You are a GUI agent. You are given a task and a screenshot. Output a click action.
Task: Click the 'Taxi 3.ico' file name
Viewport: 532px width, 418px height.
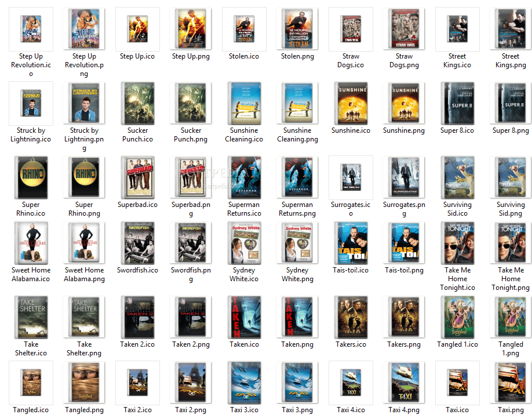click(x=244, y=410)
